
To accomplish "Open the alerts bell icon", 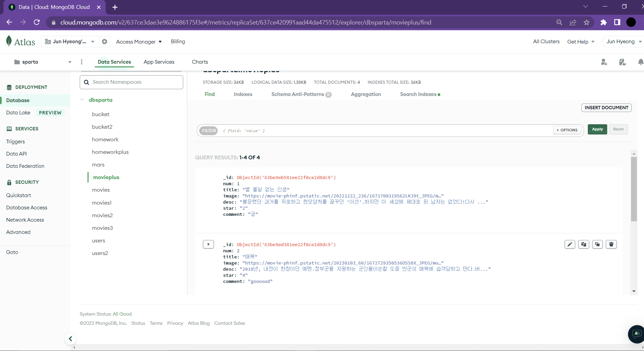I will coord(641,62).
